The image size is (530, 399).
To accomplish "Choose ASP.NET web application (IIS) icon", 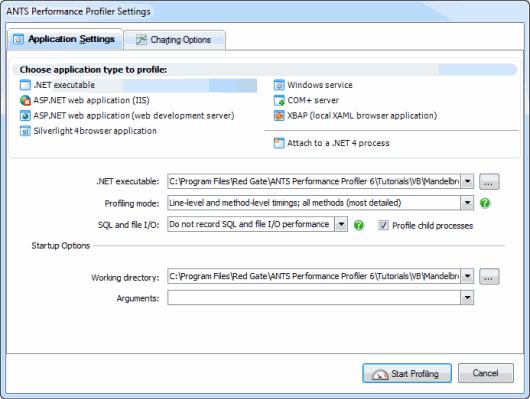I will (x=25, y=100).
